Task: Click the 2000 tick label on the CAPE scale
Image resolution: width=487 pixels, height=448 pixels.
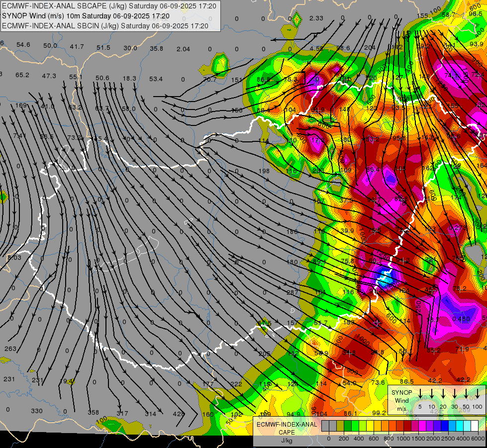Action: 433,439
